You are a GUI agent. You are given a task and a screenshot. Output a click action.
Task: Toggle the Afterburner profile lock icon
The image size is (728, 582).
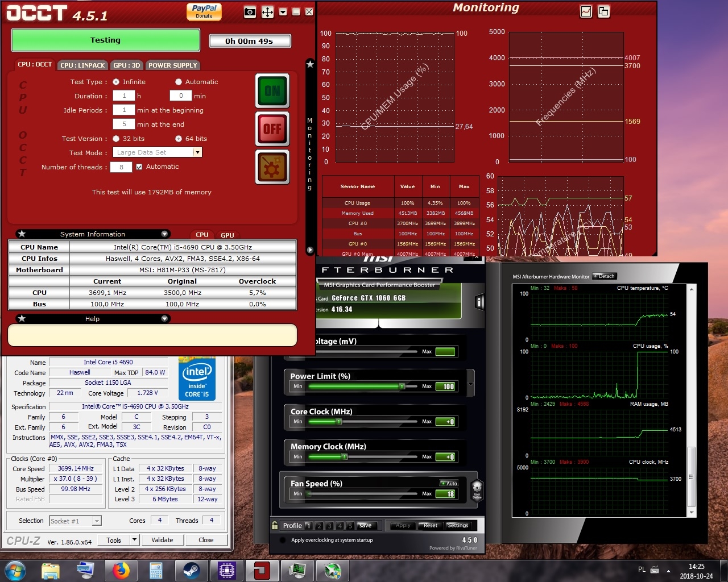(x=275, y=525)
